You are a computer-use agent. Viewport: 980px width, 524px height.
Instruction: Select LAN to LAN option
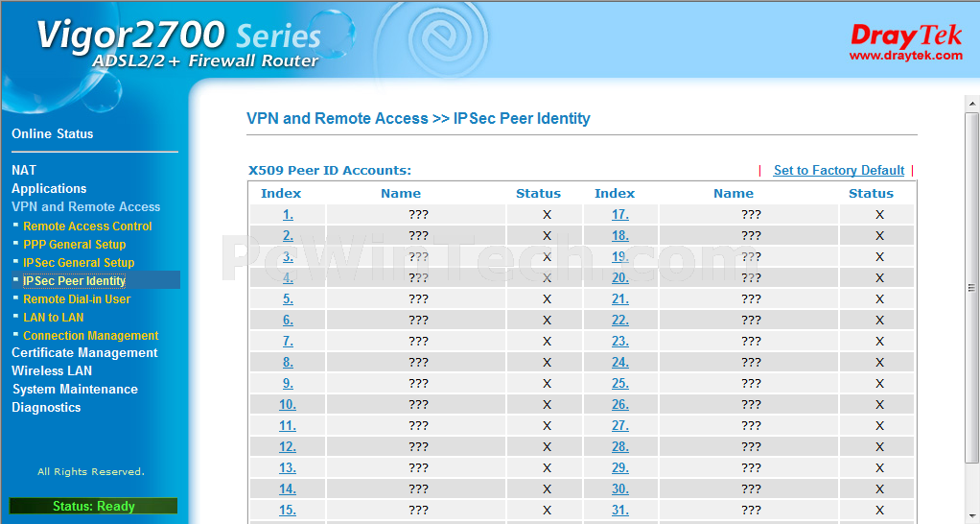pyautogui.click(x=53, y=317)
